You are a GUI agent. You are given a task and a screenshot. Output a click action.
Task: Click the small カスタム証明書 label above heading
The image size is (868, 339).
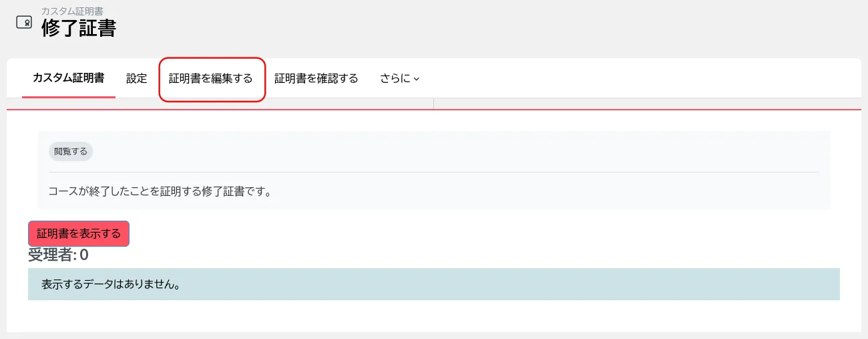click(72, 11)
